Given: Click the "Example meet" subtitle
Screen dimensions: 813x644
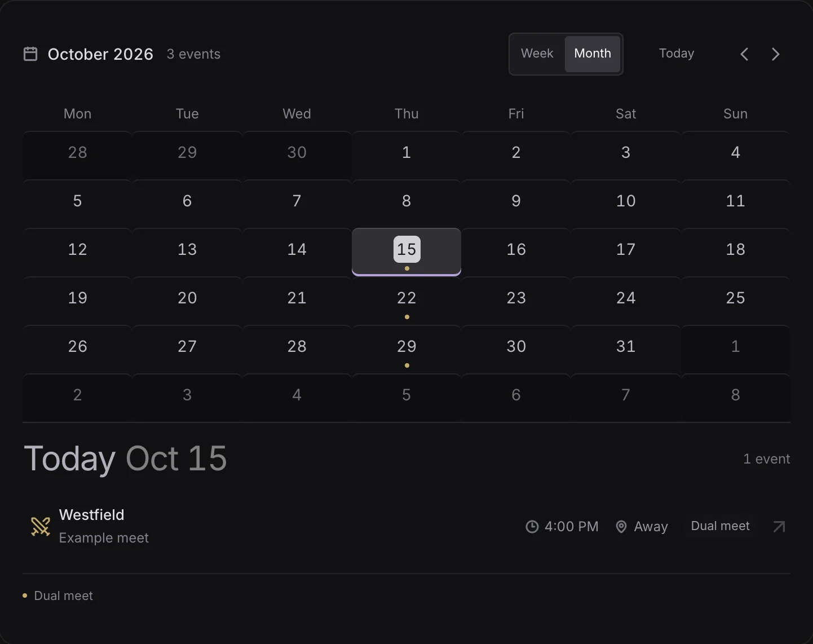Looking at the screenshot, I should tap(104, 538).
